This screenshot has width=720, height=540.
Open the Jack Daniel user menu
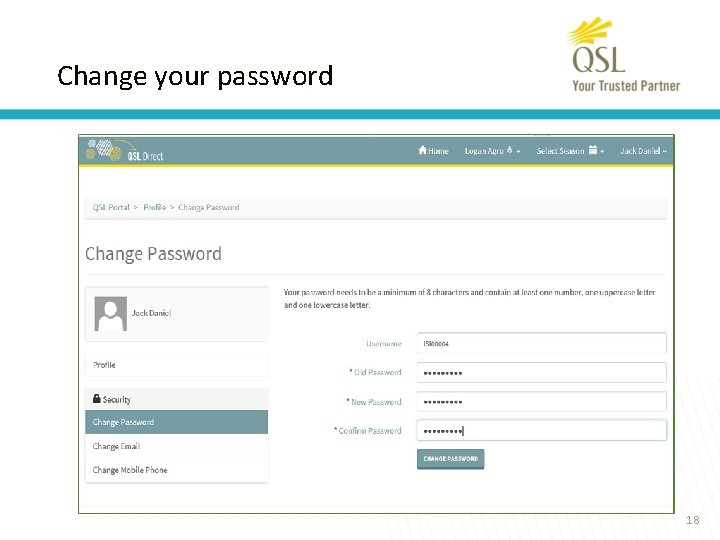(643, 151)
